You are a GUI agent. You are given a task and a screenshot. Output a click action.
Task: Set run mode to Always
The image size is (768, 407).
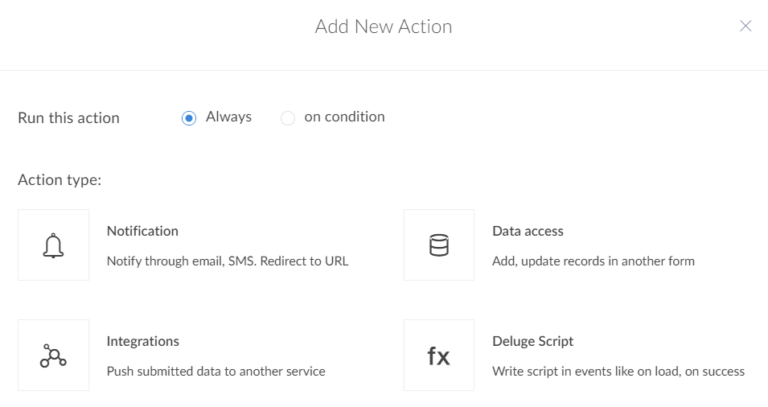(189, 118)
